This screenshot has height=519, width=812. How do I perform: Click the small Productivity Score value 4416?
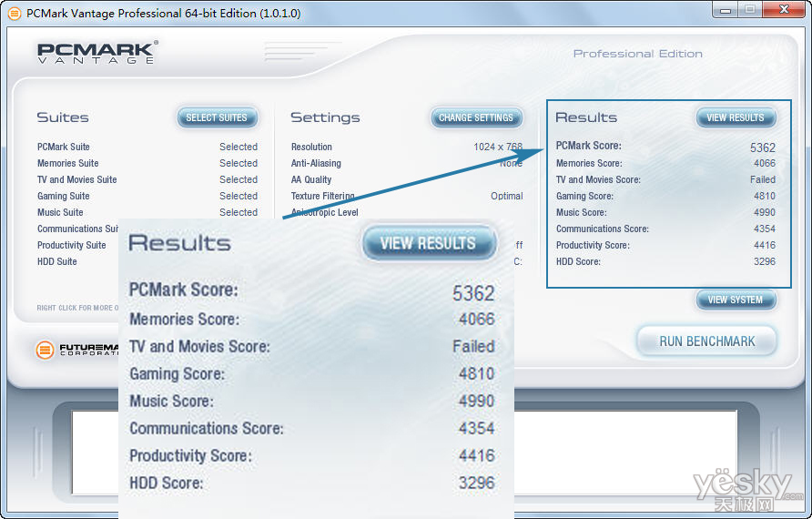pos(765,245)
